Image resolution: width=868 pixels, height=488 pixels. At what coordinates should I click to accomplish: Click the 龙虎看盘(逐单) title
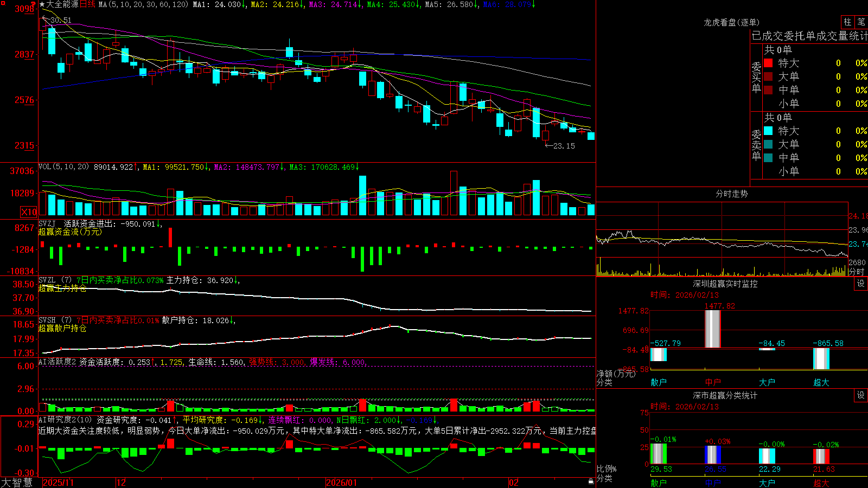pos(731,22)
